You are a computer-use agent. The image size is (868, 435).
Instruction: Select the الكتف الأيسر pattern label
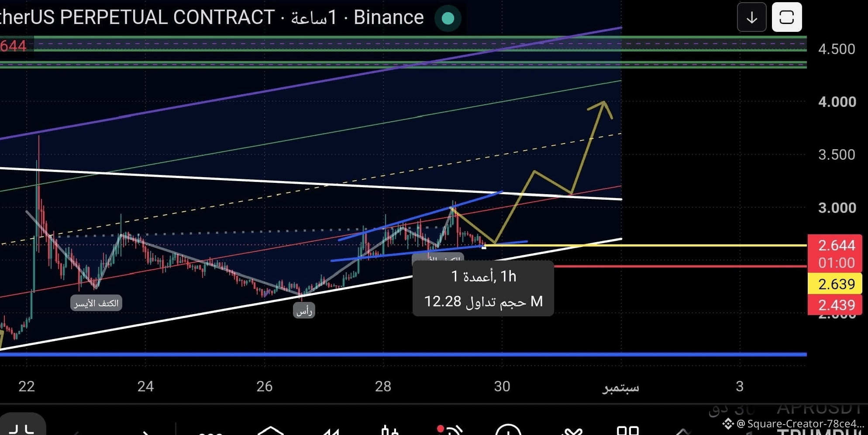click(x=96, y=303)
